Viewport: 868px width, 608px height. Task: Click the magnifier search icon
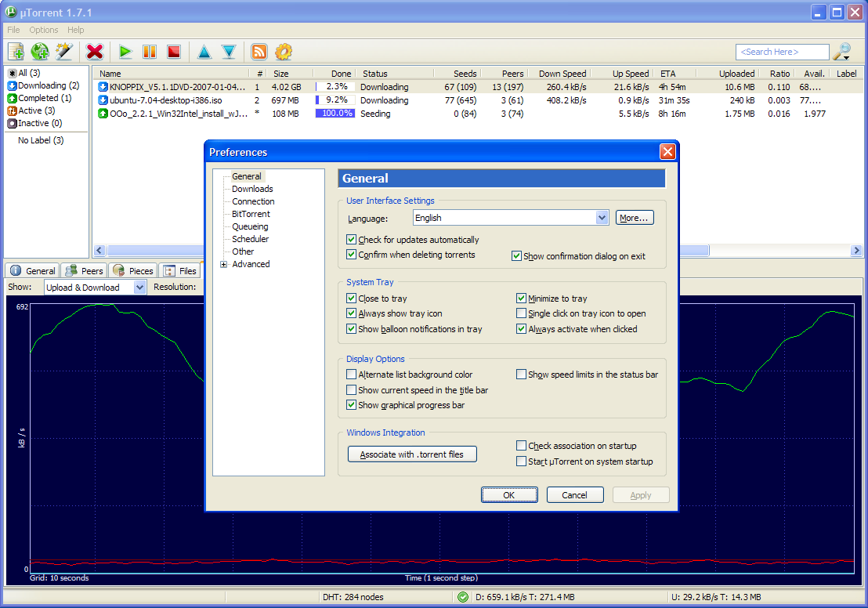click(x=842, y=52)
